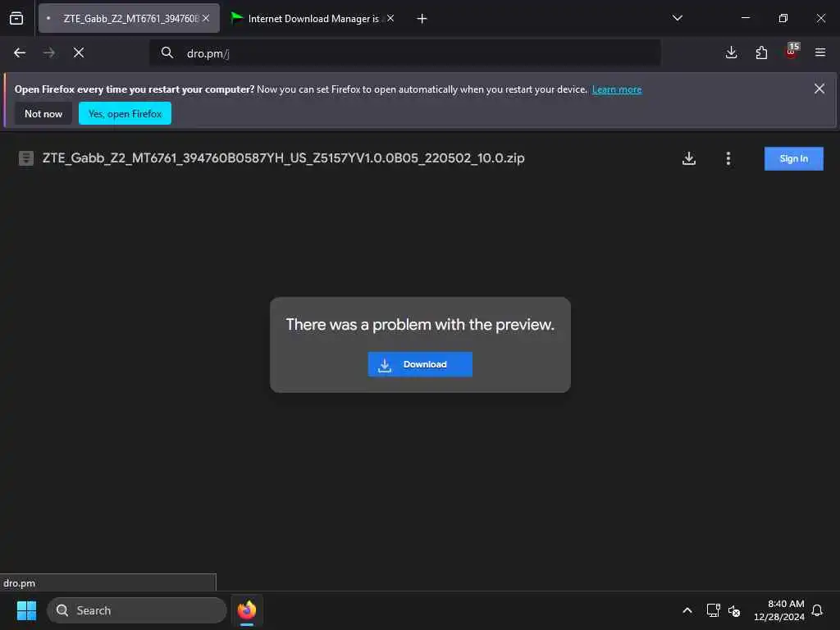Open the extension with 15 badge

pos(792,52)
